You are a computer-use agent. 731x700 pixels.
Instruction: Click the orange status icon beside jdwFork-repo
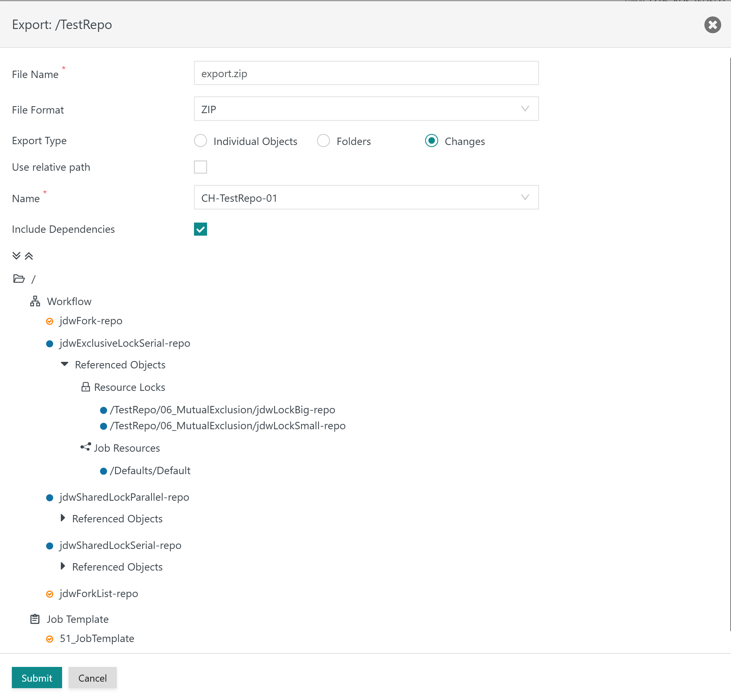coord(50,321)
